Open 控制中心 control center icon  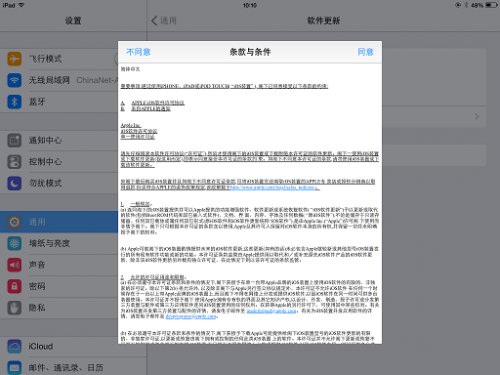coord(14,162)
